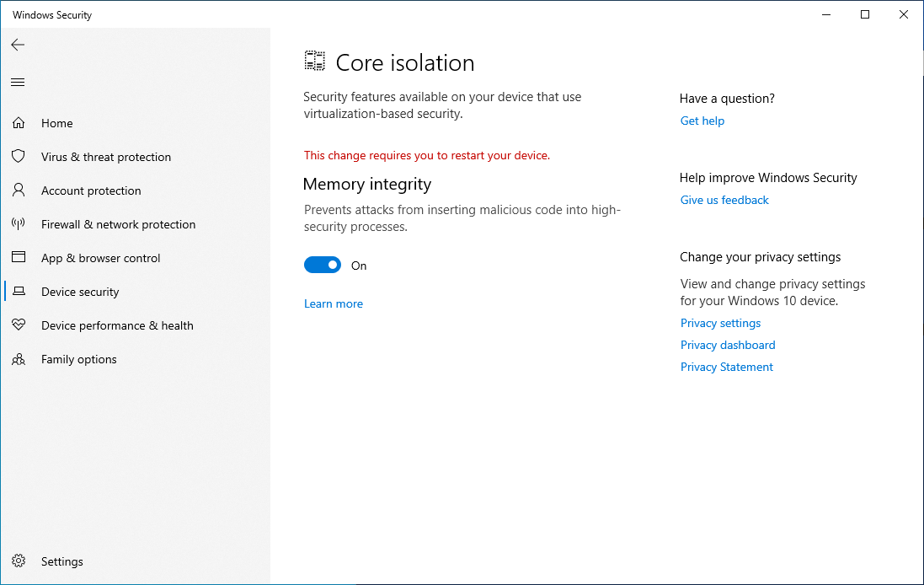Close the Windows Security window
Image resolution: width=924 pixels, height=585 pixels.
coord(904,14)
